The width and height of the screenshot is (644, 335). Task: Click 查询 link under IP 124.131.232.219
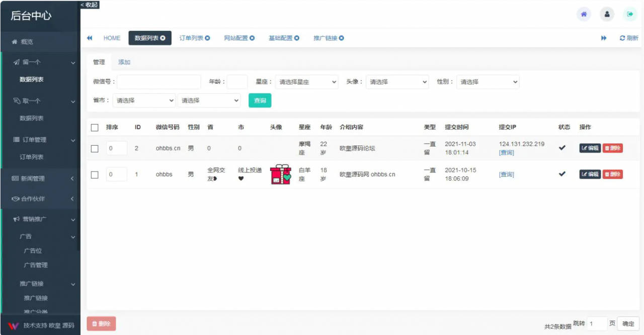507,153
